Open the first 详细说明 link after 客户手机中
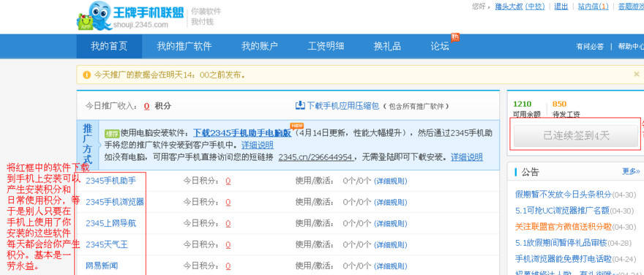Image resolution: width=644 pixels, height=275 pixels. point(258,145)
